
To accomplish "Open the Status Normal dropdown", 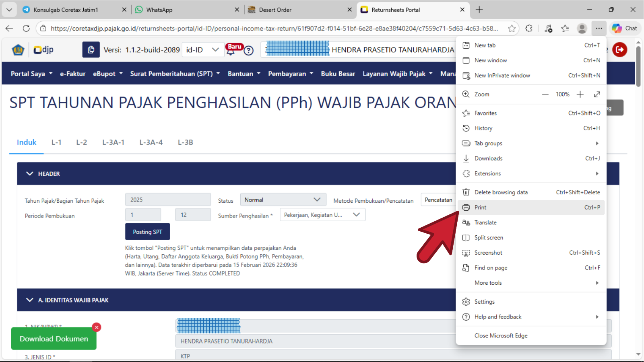I will click(x=283, y=200).
